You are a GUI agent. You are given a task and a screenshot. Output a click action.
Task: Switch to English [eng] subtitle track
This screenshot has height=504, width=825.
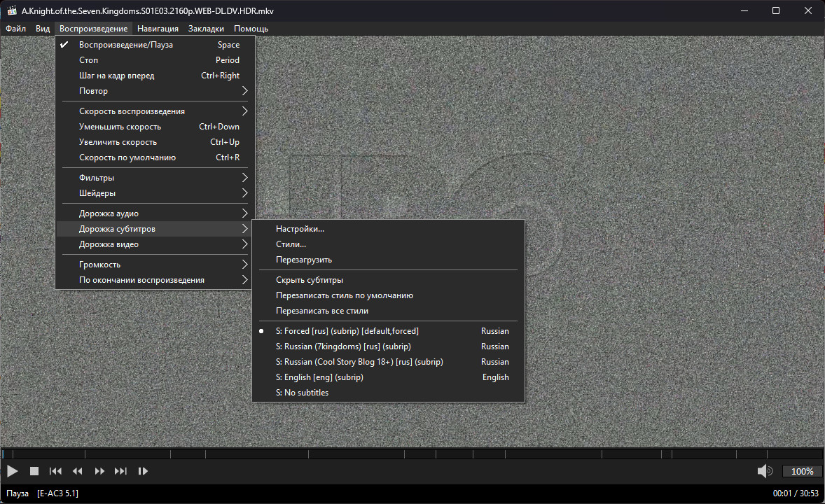pyautogui.click(x=319, y=377)
